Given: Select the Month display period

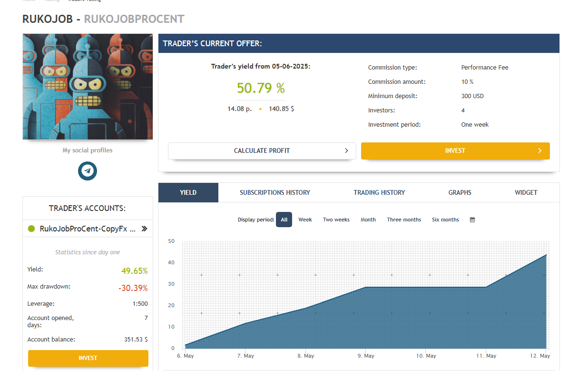Looking at the screenshot, I should tap(368, 220).
